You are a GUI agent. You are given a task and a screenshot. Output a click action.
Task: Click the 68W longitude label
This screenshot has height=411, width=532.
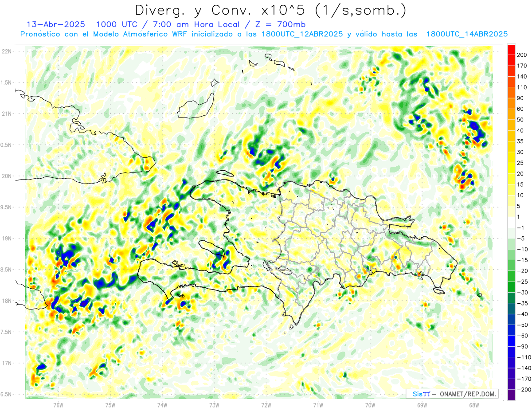tap(474, 405)
